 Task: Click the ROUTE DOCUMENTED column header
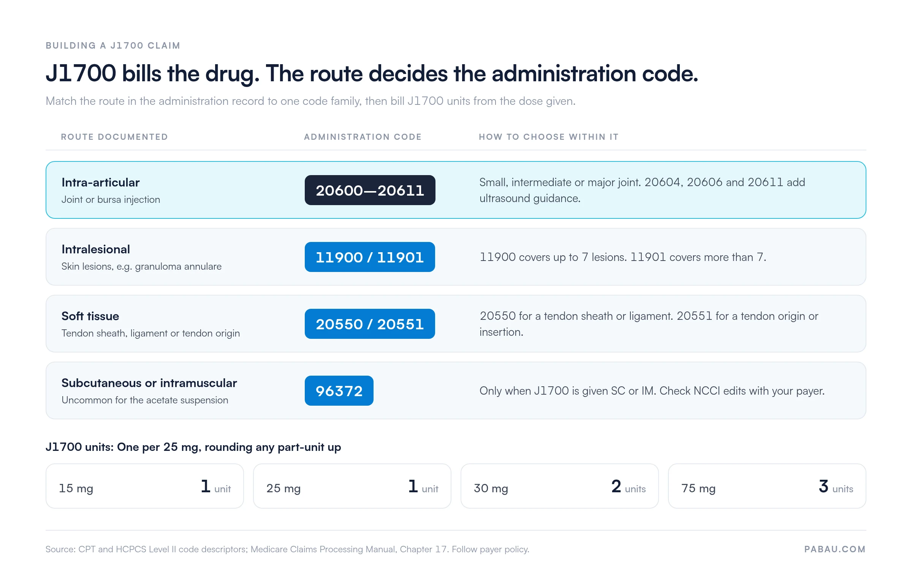[115, 137]
